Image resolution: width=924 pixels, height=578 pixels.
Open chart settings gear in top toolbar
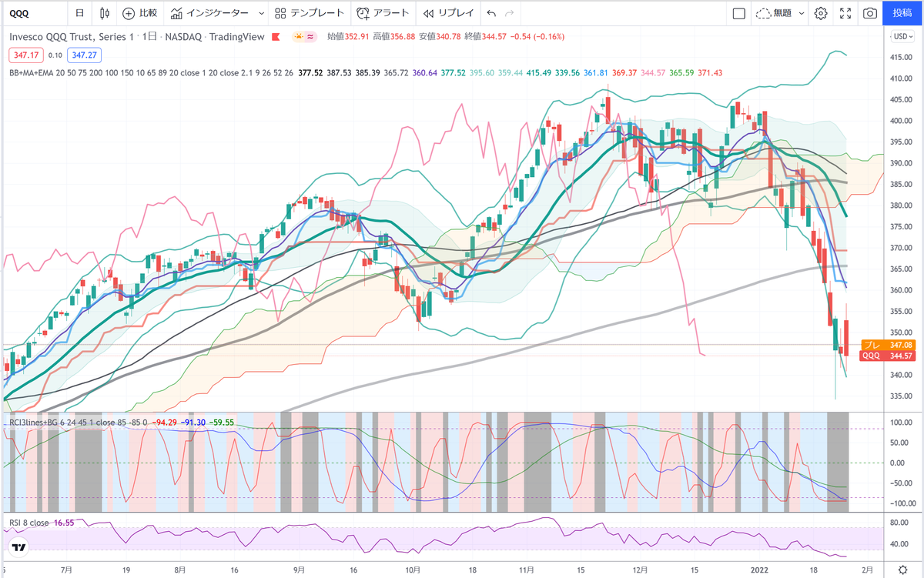(821, 13)
